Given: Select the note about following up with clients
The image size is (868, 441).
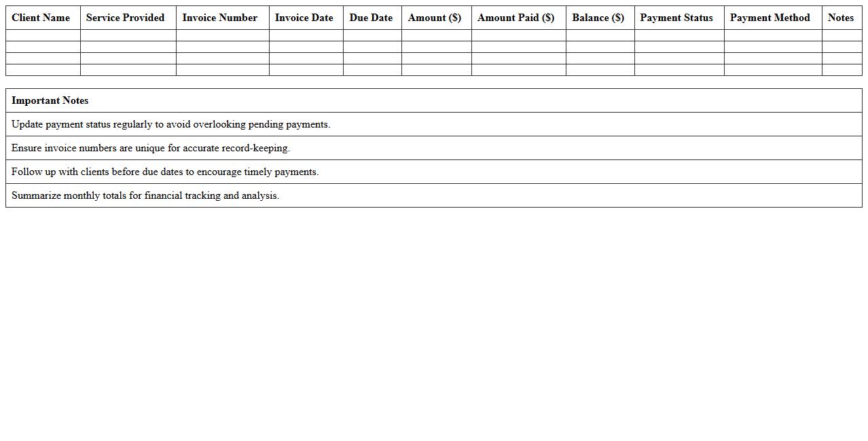Looking at the screenshot, I should point(165,172).
